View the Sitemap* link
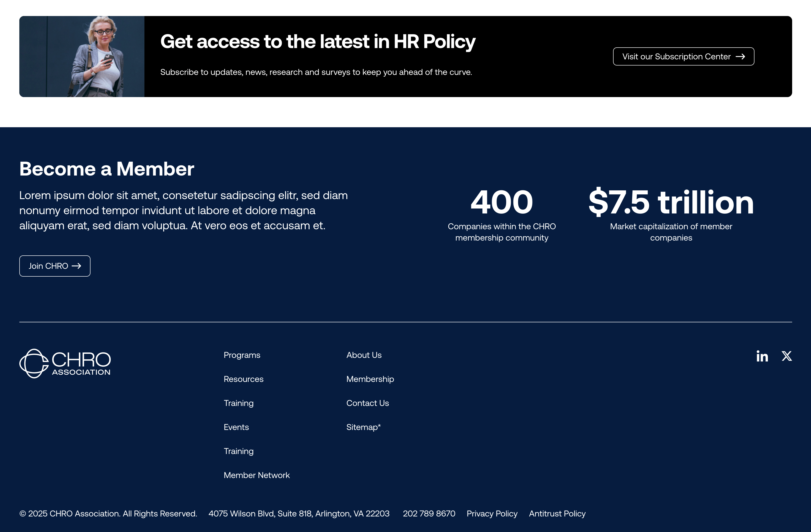The image size is (811, 532). pyautogui.click(x=363, y=427)
